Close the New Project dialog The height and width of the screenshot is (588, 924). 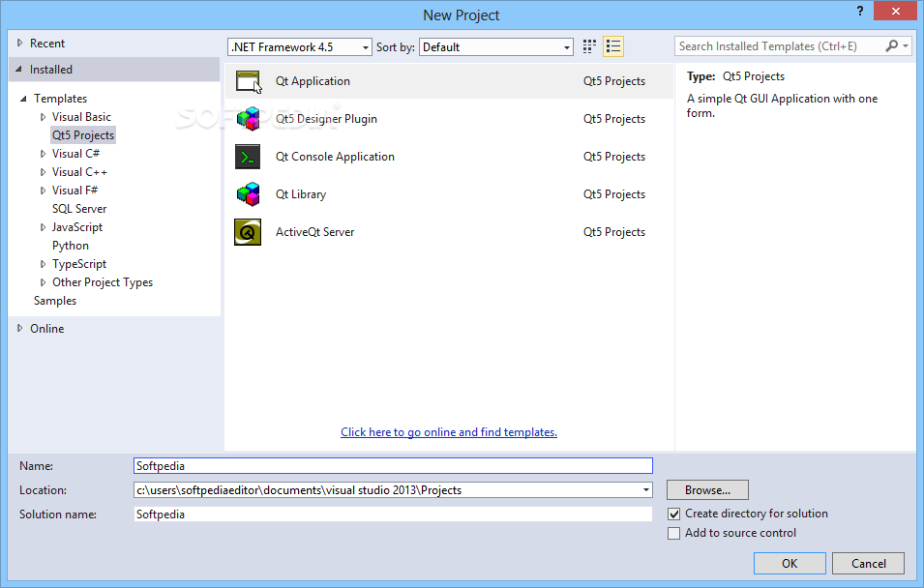pyautogui.click(x=895, y=11)
